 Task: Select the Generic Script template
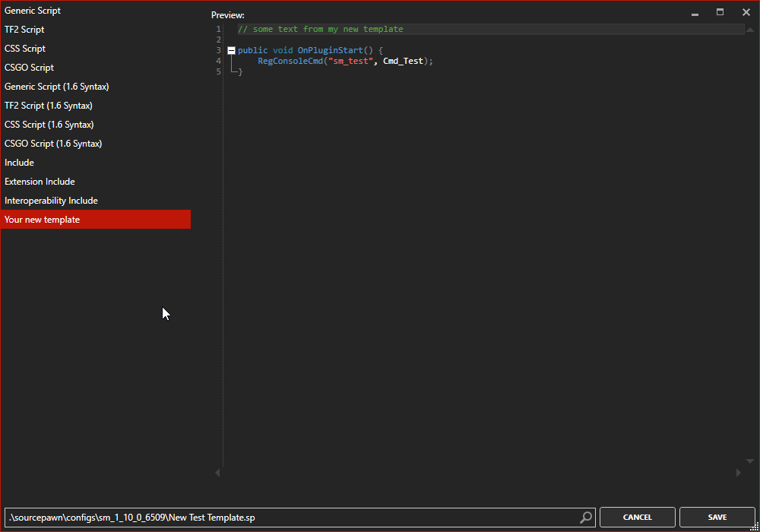[x=96, y=10]
